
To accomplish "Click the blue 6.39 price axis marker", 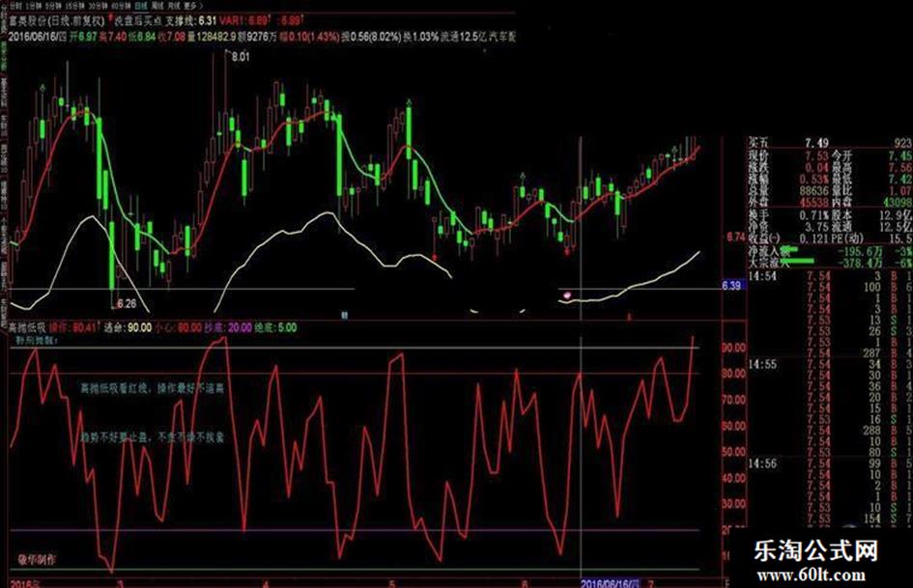I will tap(732, 285).
